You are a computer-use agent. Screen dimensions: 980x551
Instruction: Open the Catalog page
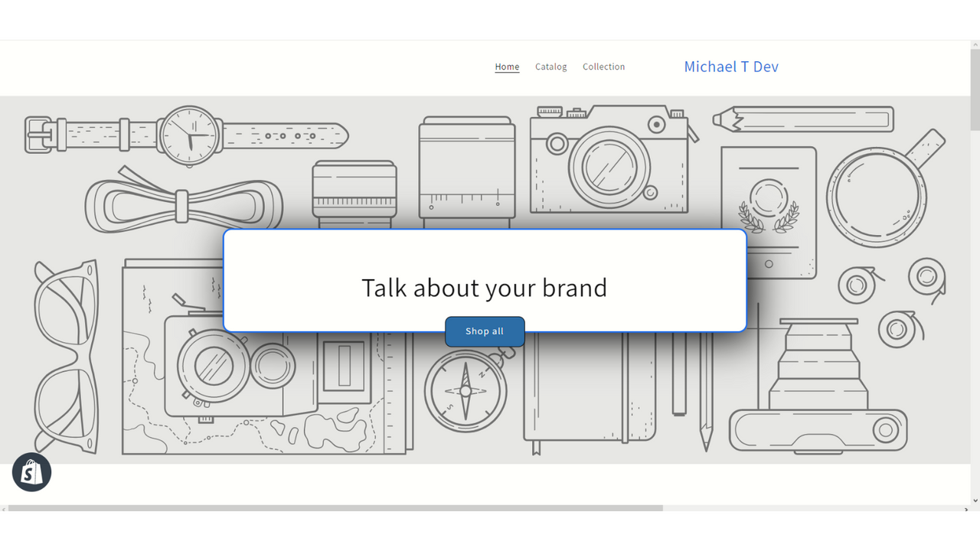tap(550, 67)
